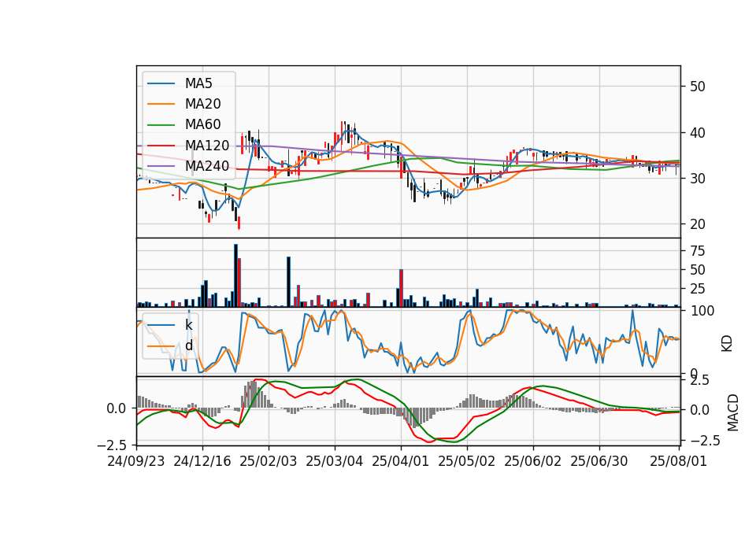This screenshot has width=756, height=543.
Task: Click the 25/08/01 date axis label
Action: point(678,461)
